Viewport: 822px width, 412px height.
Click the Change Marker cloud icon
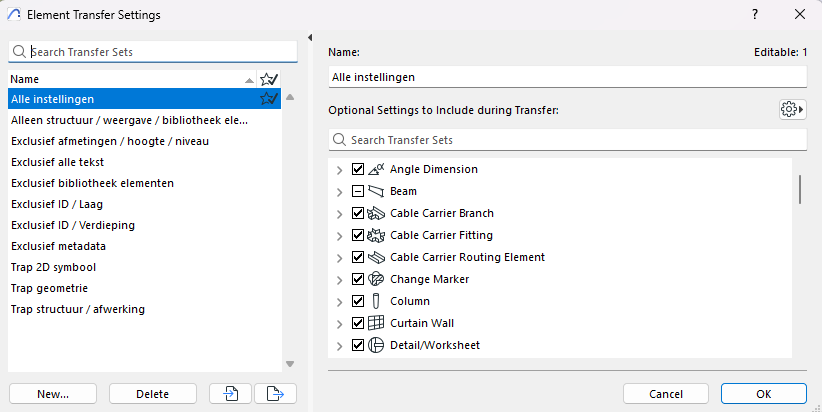click(x=376, y=279)
